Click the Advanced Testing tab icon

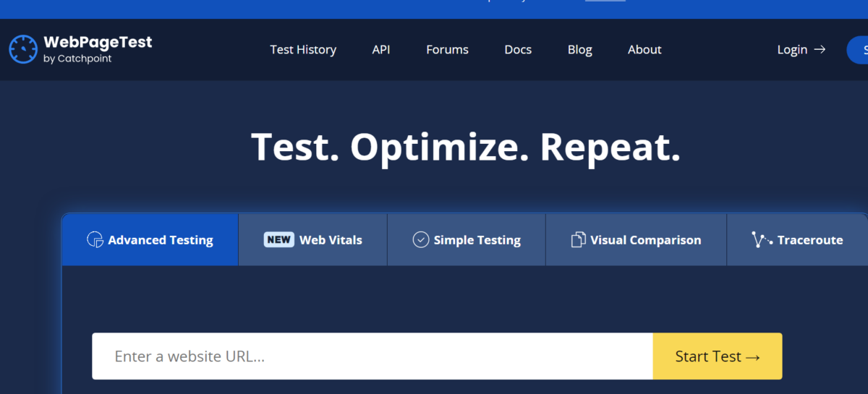click(x=95, y=240)
